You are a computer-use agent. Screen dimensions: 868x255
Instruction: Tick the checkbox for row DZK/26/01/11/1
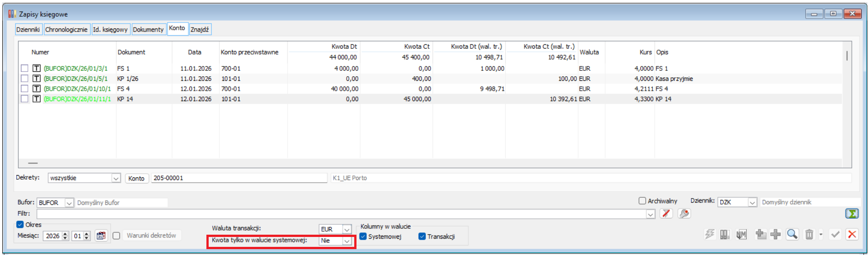click(24, 99)
